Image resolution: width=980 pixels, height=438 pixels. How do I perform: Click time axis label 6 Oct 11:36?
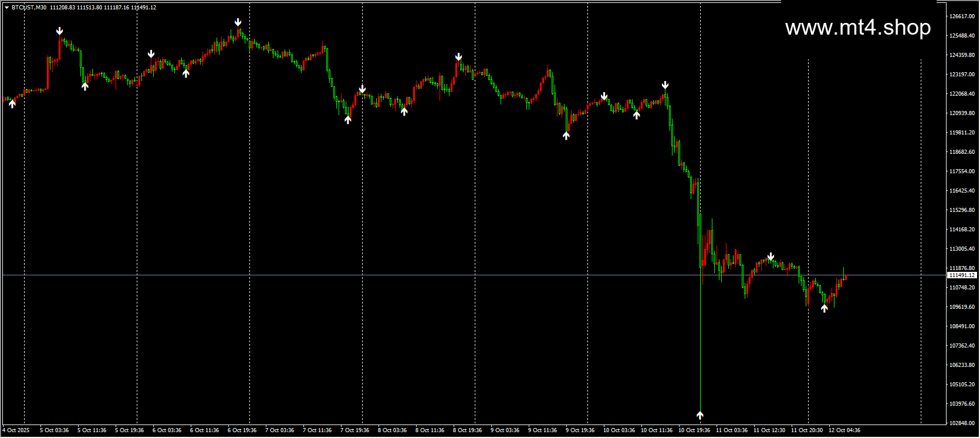pyautogui.click(x=205, y=430)
